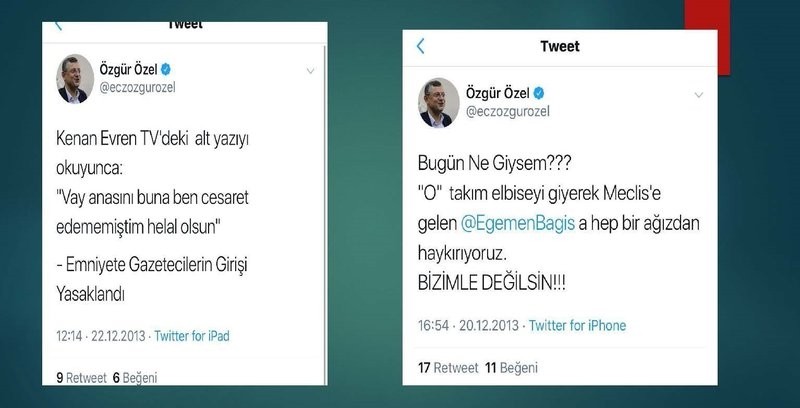View the 17 Retweet list
This screenshot has width=800, height=408.
point(448,368)
